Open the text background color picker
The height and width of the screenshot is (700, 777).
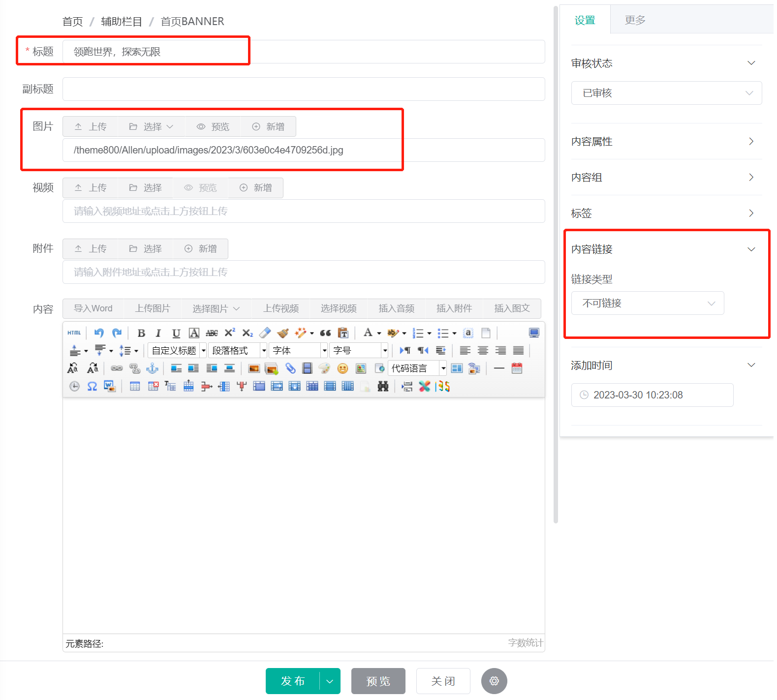coord(393,333)
